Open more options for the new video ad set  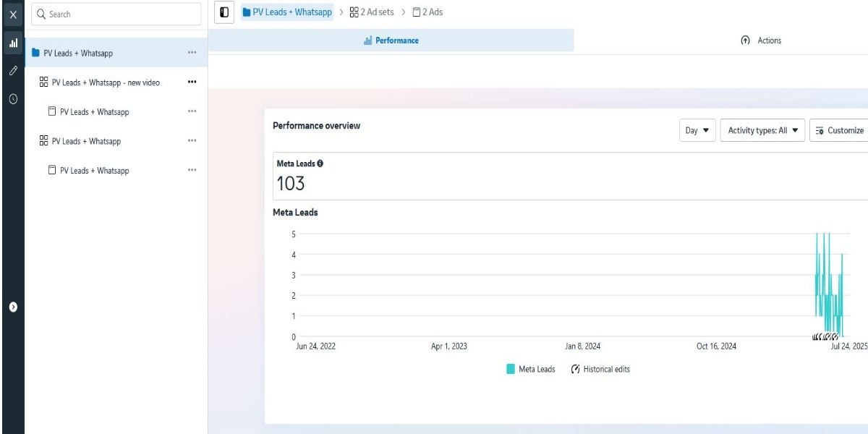192,82
